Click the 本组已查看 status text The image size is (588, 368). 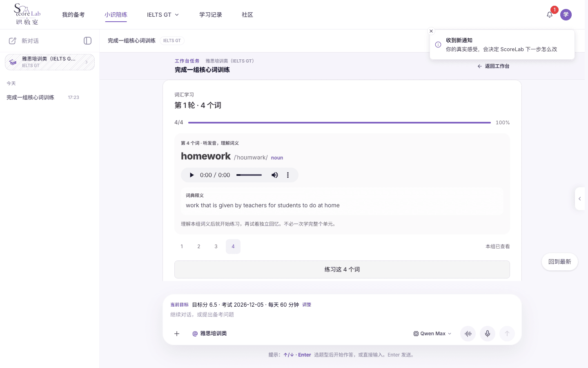pos(497,247)
